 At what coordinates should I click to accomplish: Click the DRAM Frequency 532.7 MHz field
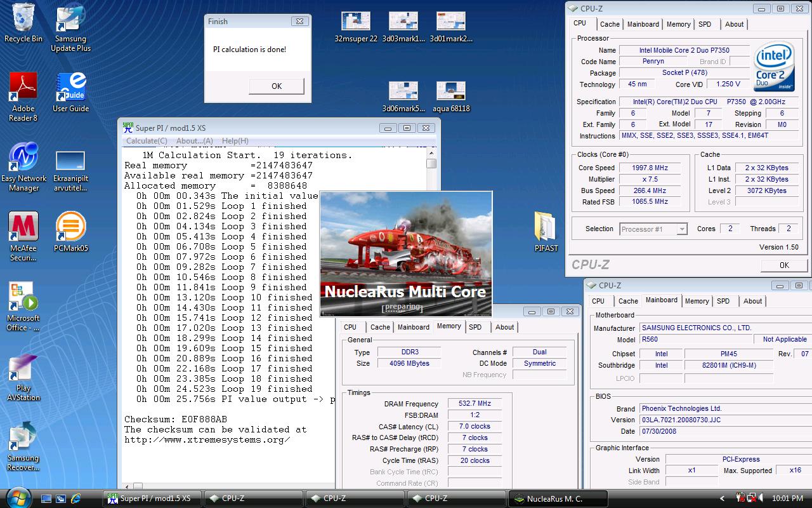point(475,403)
